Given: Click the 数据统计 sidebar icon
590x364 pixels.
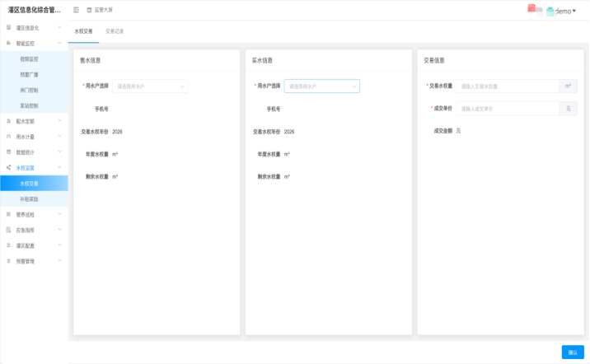Looking at the screenshot, I should [8, 152].
